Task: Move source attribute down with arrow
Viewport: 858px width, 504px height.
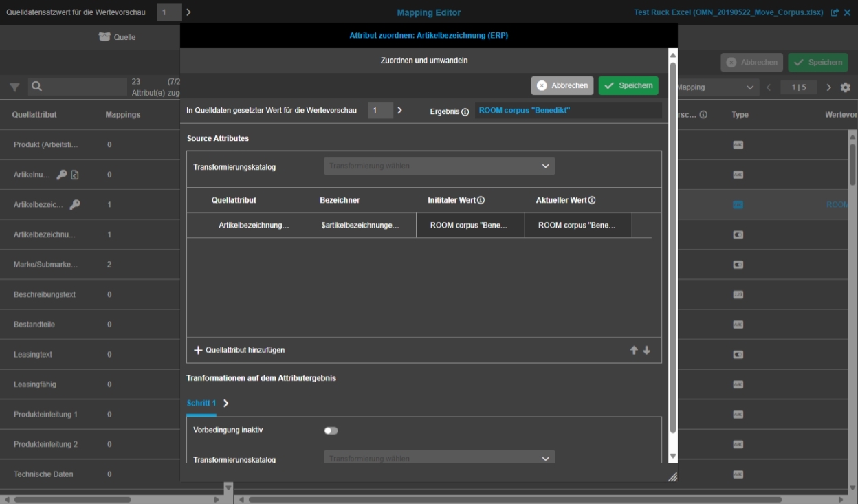Action: [646, 350]
